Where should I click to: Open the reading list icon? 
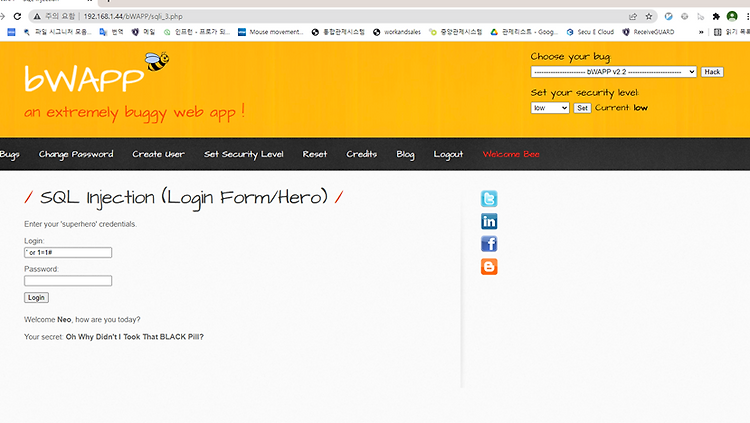point(717,32)
